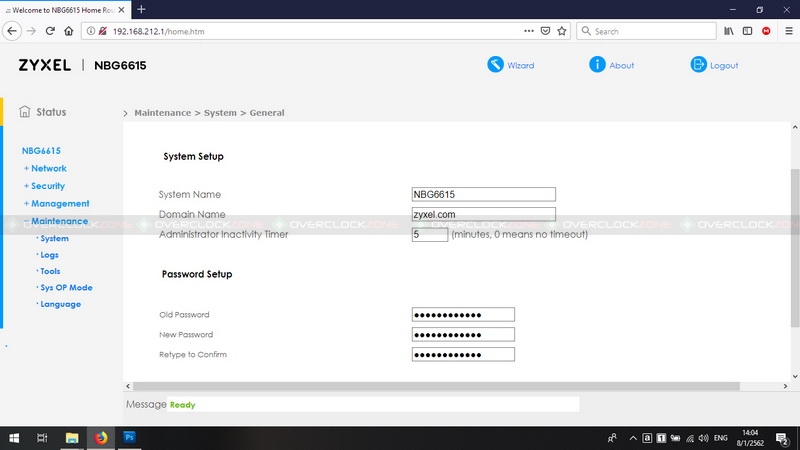Click the Firefox taskbar icon

tap(101, 438)
